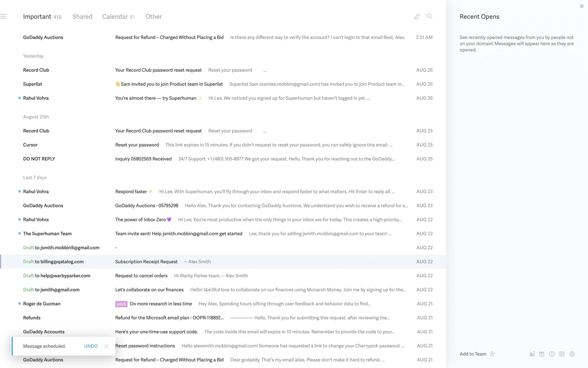Viewport: 588px width, 368px height.
Task: Switch to the Calendar tab
Action: click(115, 17)
